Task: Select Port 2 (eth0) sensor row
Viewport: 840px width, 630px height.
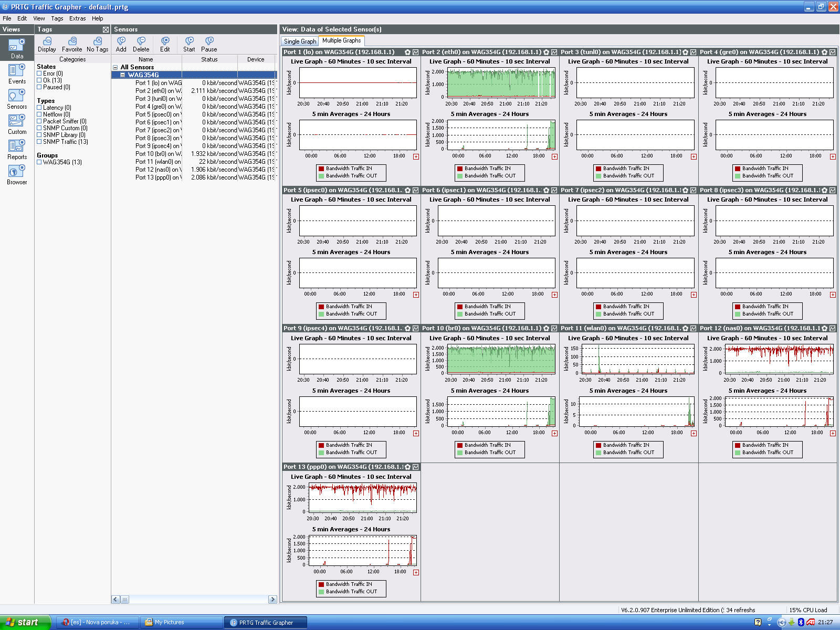Action: (194, 91)
